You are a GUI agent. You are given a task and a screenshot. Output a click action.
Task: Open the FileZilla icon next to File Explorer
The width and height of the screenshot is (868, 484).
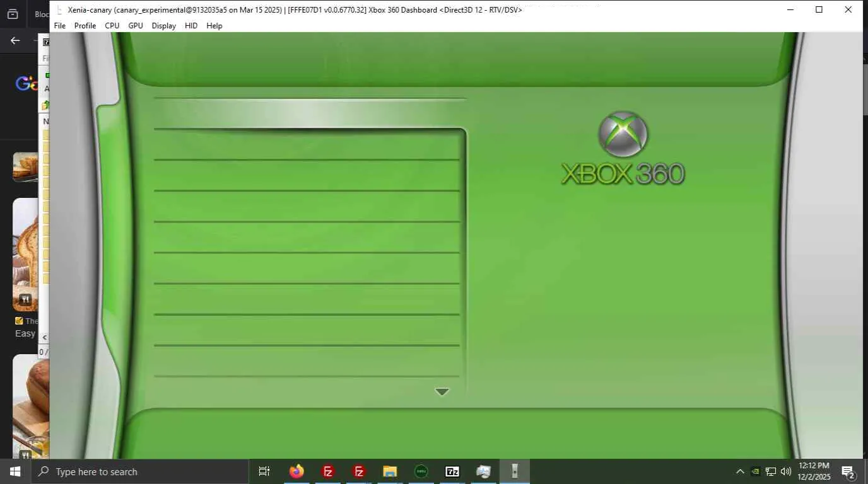359,471
